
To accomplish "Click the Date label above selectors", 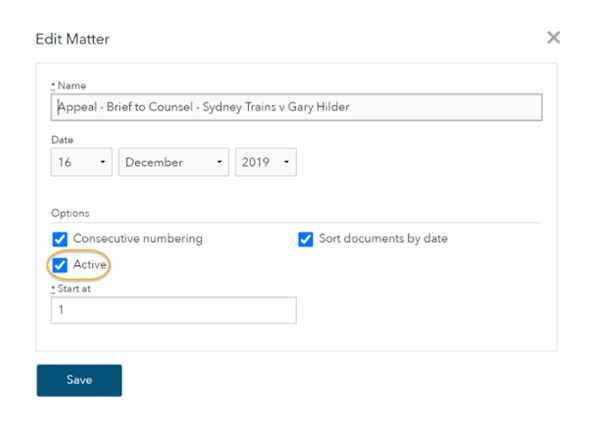I will point(62,140).
